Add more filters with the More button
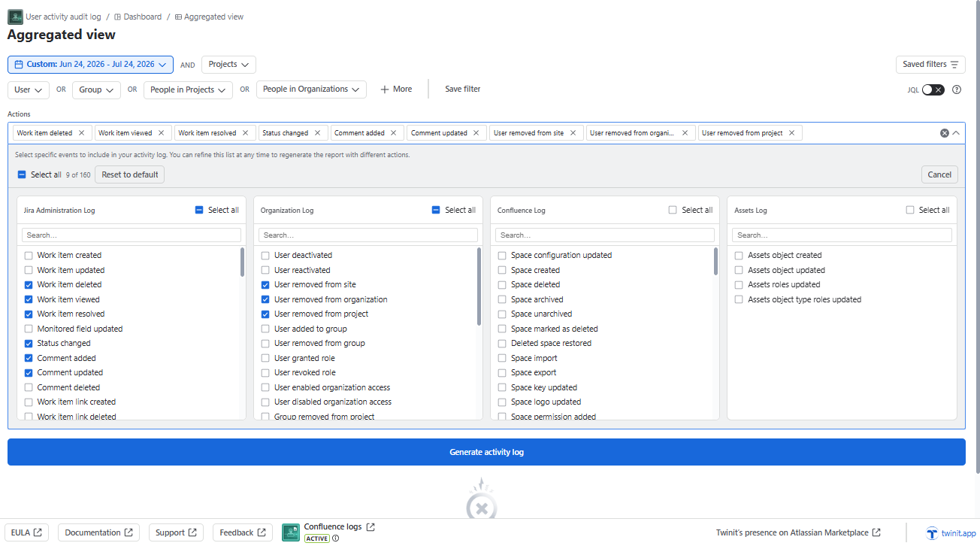980x546 pixels. (x=396, y=89)
